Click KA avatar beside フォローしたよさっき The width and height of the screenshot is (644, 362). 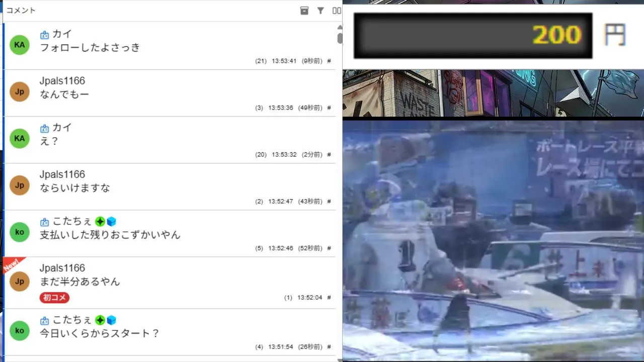(x=20, y=45)
